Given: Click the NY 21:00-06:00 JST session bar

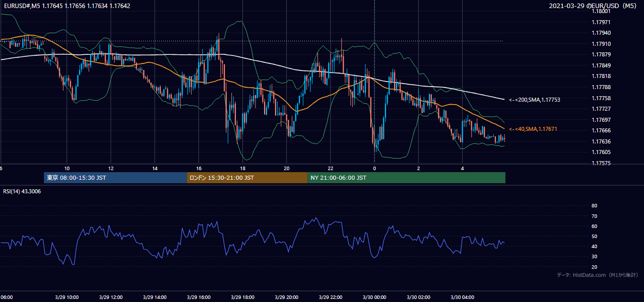Looking at the screenshot, I should click(407, 178).
